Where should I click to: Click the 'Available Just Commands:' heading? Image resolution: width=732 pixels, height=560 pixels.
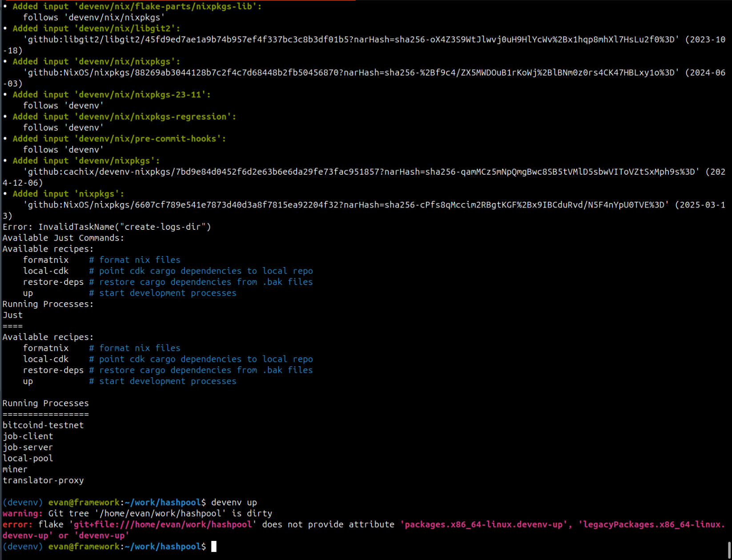63,238
